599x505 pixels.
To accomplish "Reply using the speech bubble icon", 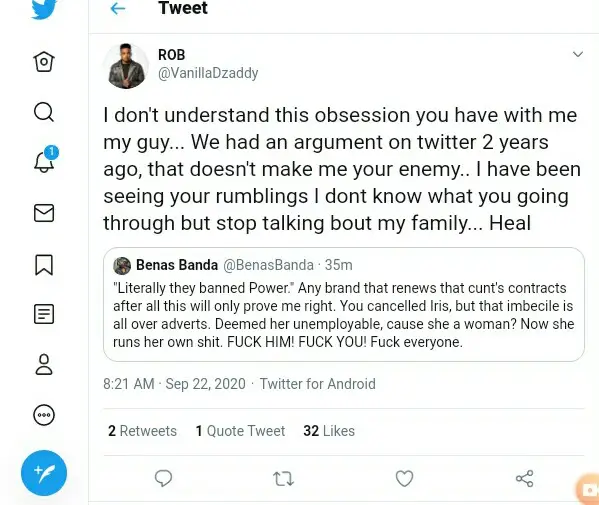I will pos(163,478).
